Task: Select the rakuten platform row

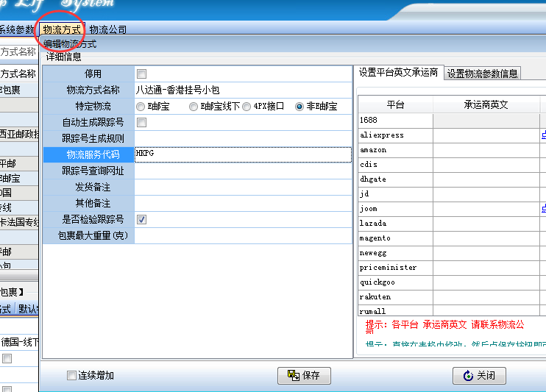Action: (x=396, y=297)
